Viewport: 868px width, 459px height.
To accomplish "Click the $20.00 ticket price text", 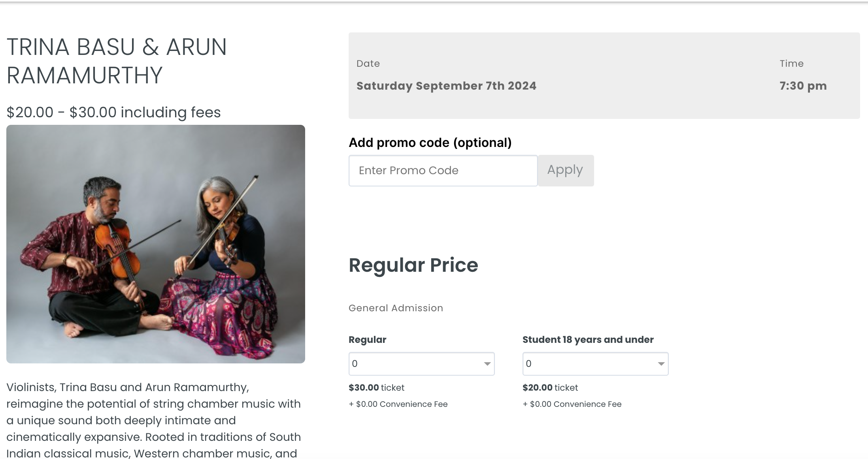I will [x=550, y=388].
